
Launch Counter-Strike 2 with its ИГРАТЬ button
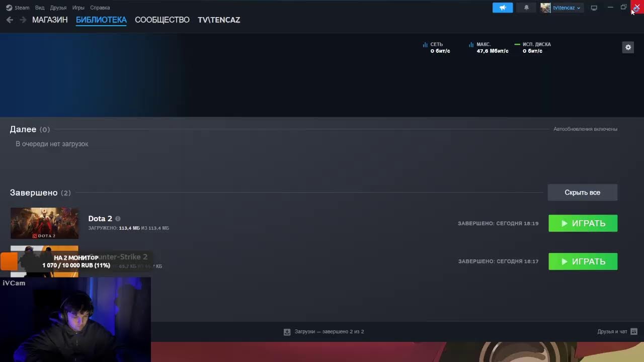tap(583, 261)
